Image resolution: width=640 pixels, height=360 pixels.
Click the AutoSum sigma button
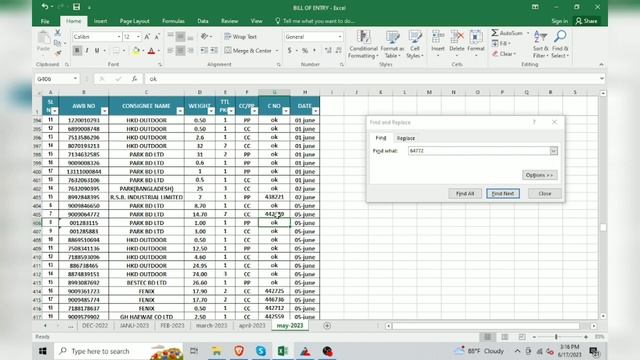(x=507, y=33)
